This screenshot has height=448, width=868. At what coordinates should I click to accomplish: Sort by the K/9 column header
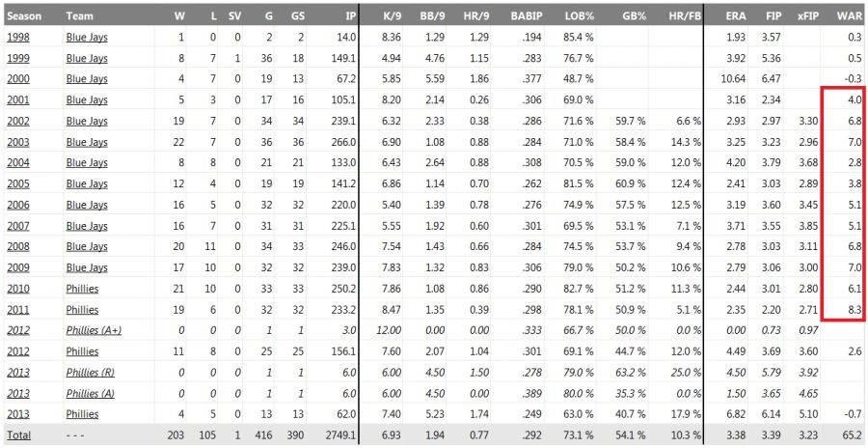click(x=391, y=16)
